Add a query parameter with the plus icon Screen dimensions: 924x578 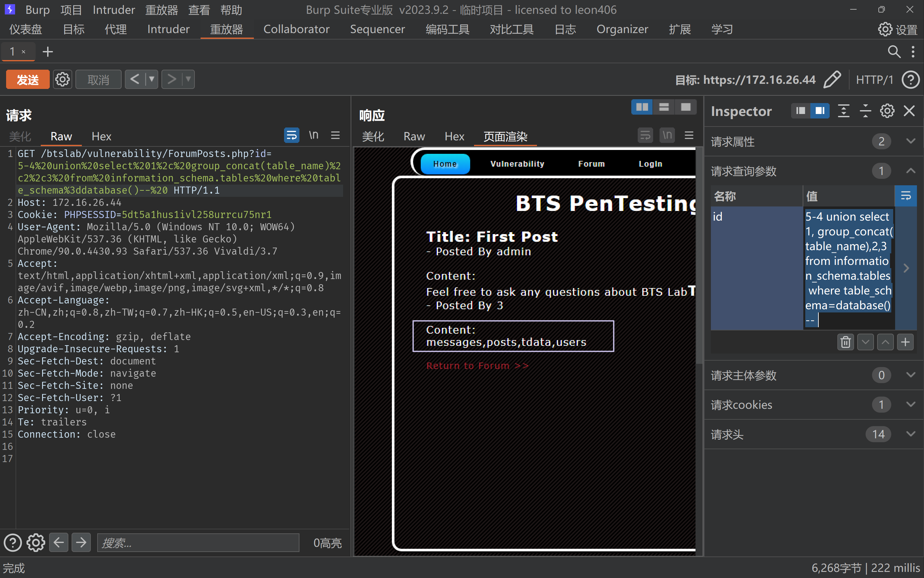coord(905,342)
